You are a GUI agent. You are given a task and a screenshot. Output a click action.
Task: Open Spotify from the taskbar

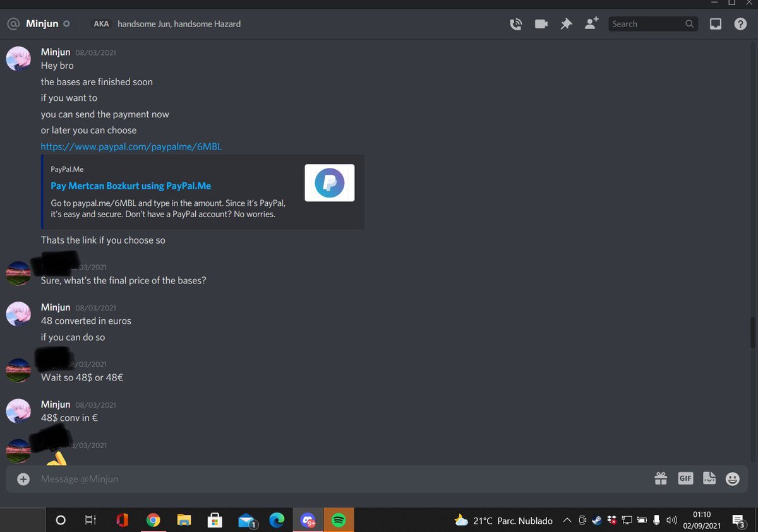(339, 521)
